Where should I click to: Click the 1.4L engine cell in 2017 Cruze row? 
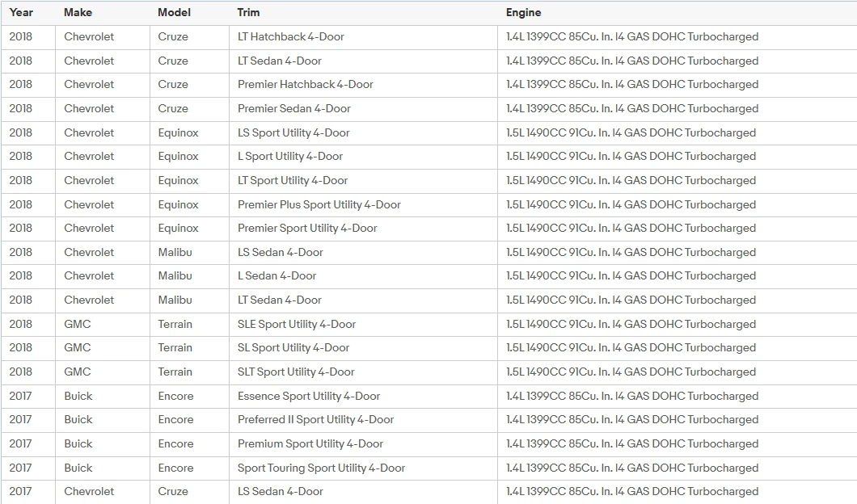(x=632, y=491)
